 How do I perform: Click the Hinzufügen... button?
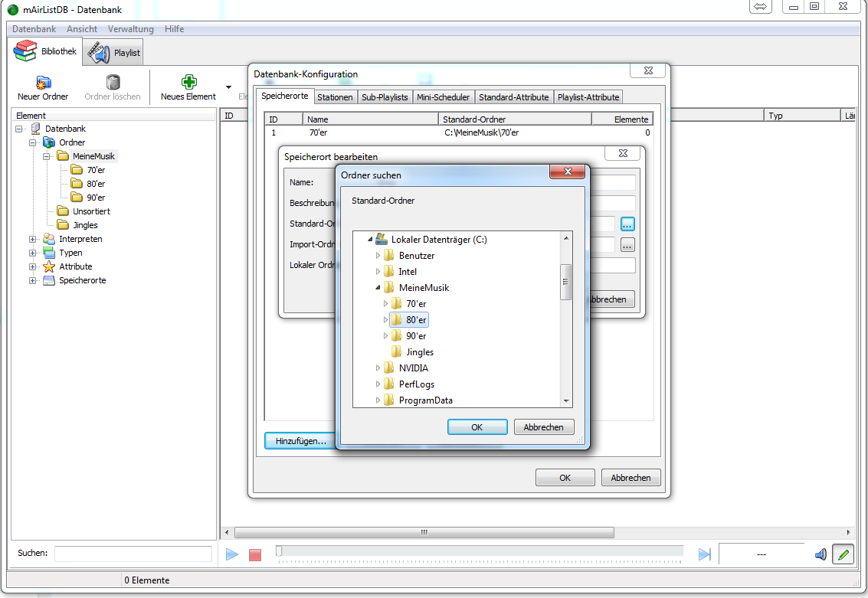300,441
